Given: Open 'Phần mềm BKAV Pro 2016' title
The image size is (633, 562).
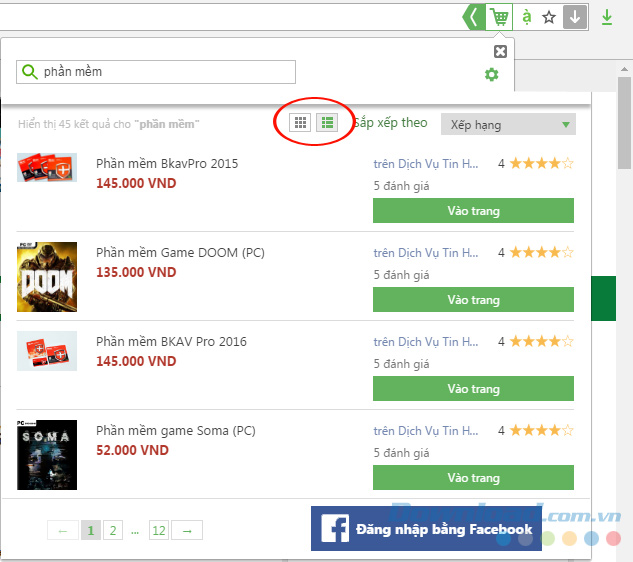Looking at the screenshot, I should pyautogui.click(x=171, y=342).
